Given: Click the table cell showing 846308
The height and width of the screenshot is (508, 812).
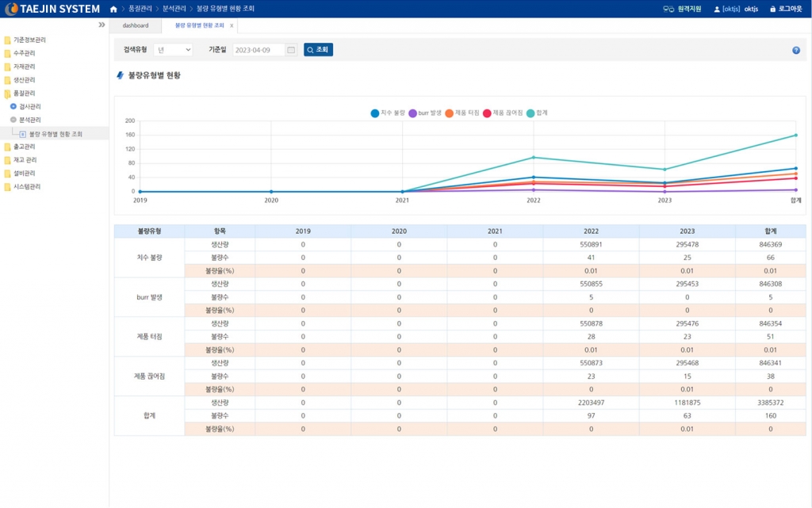Looking at the screenshot, I should click(x=771, y=284).
